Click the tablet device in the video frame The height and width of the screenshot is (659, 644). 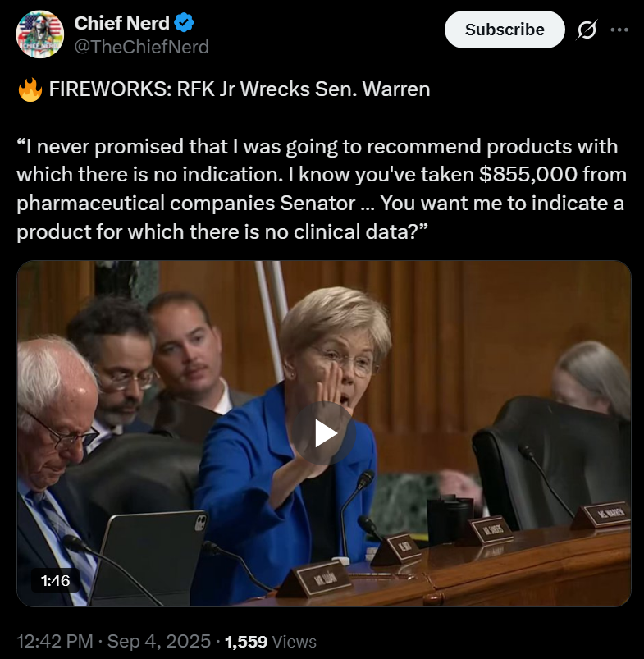[148, 557]
